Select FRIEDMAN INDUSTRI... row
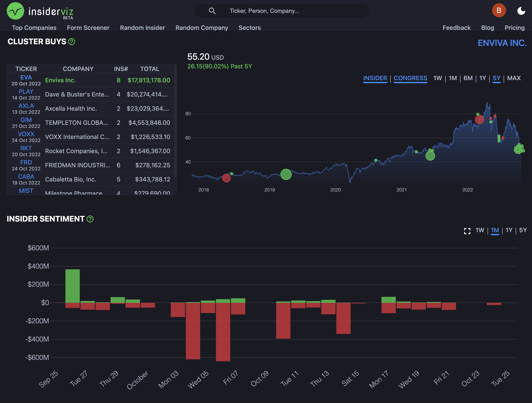This screenshot has height=403, width=532. 91,165
